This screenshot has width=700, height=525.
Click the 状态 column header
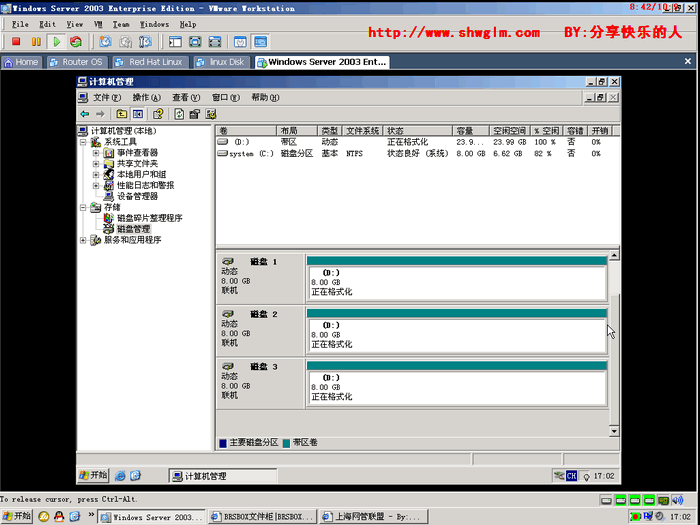click(x=418, y=131)
